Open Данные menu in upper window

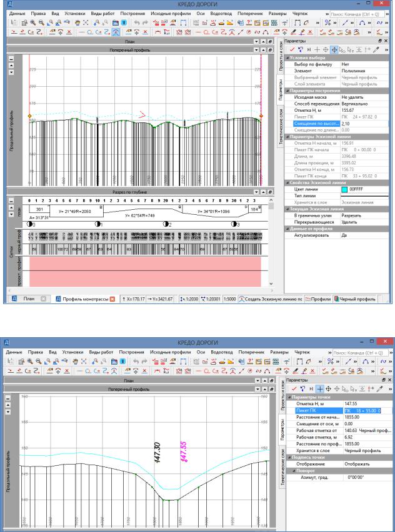coord(17,14)
